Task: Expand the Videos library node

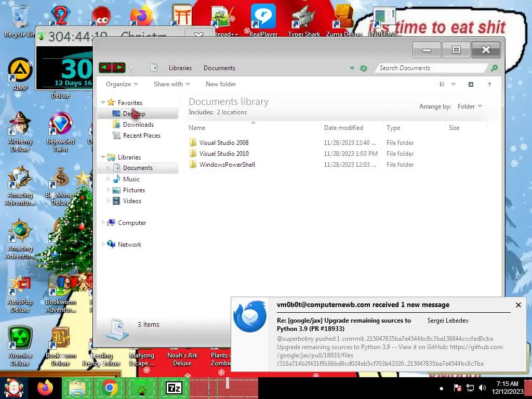Action: click(x=108, y=201)
